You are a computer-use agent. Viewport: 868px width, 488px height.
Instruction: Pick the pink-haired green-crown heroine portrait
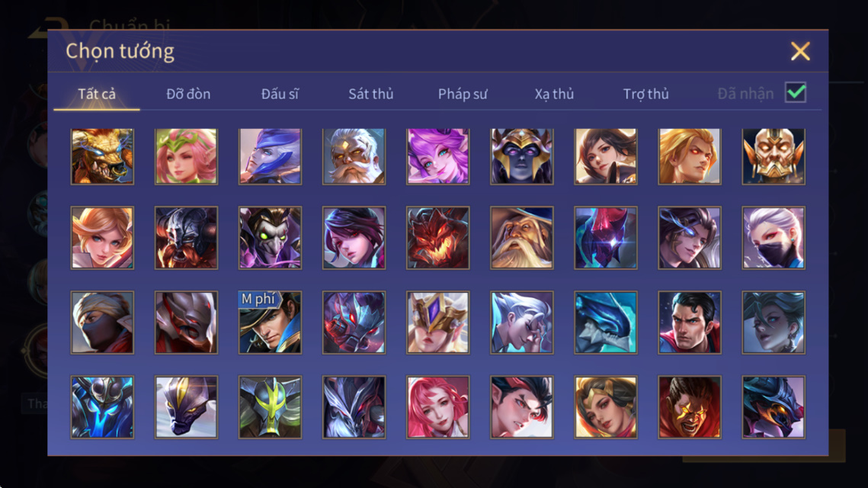186,156
